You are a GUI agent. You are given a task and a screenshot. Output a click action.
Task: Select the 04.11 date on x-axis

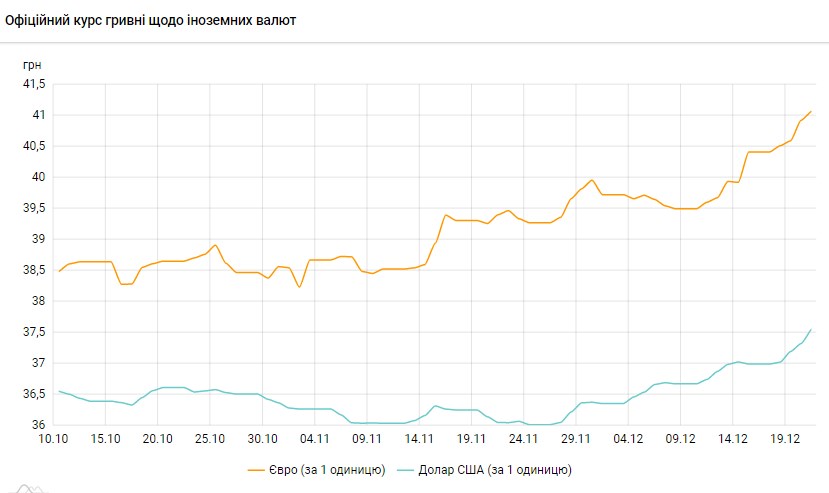tap(315, 438)
